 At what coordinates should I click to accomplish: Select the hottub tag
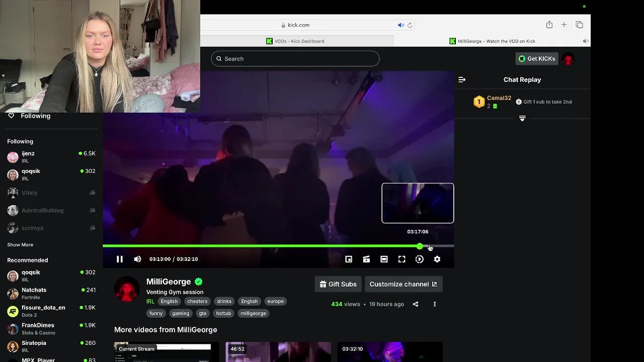[x=223, y=313]
